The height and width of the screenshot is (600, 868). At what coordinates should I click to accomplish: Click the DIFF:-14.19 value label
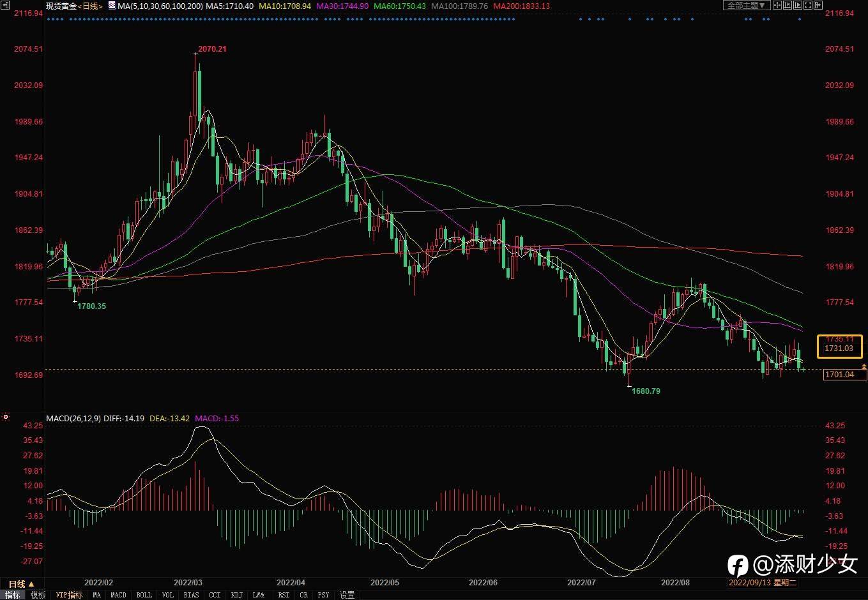click(x=124, y=418)
